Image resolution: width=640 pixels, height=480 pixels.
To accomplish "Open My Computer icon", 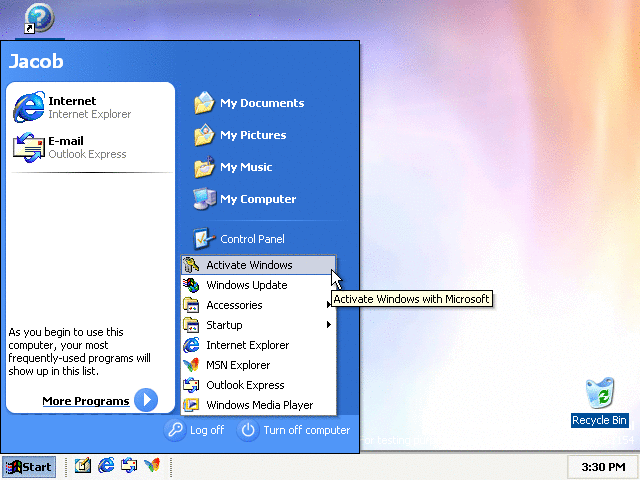I will 204,199.
